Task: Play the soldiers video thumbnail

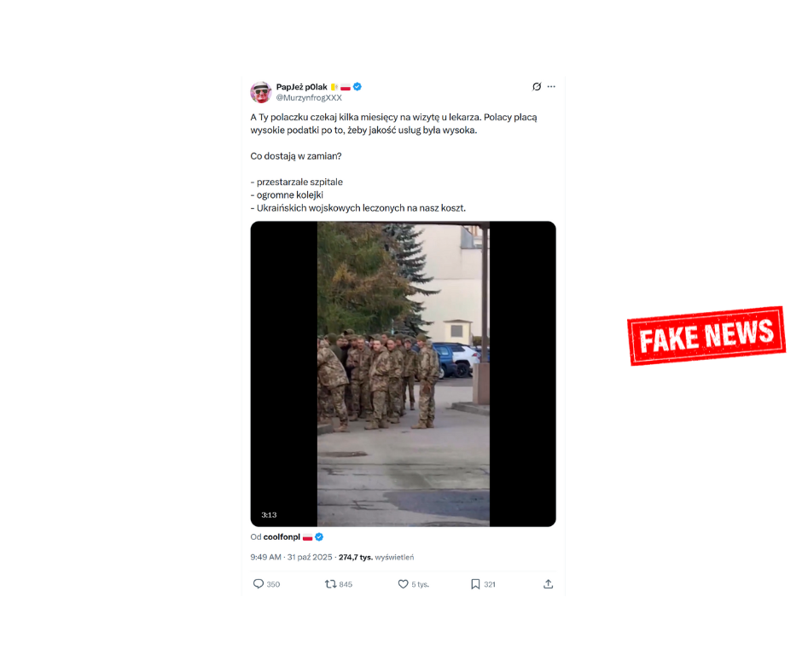Action: 403,374
